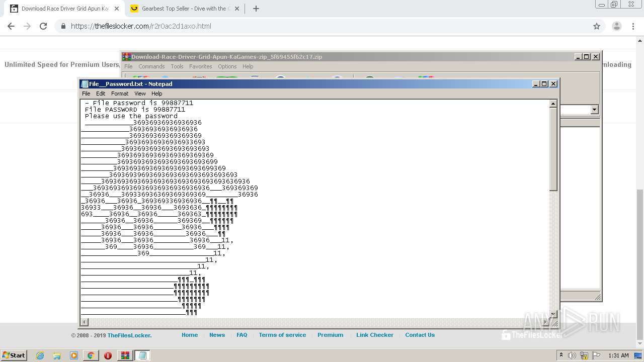Open the Premium footer link

[x=331, y=335]
